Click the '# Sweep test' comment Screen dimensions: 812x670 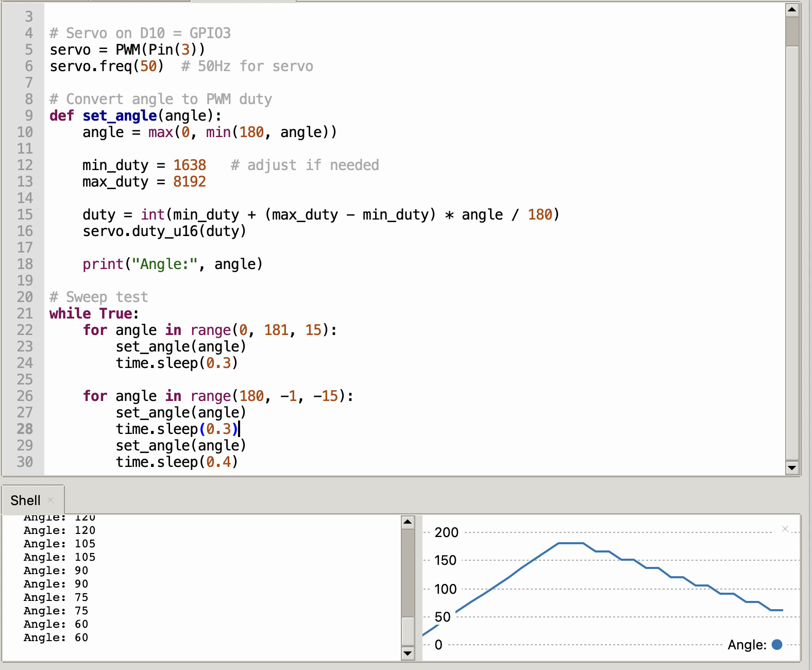99,297
